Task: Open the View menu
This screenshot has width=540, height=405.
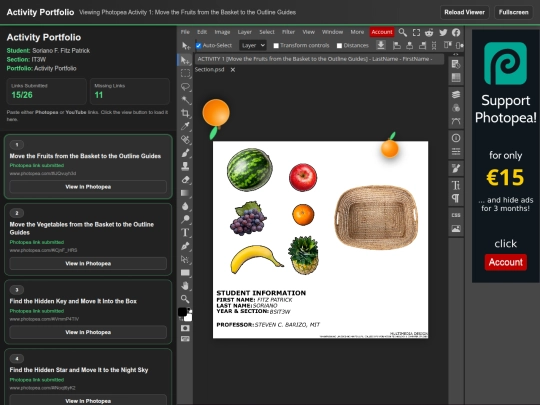Action: point(309,32)
